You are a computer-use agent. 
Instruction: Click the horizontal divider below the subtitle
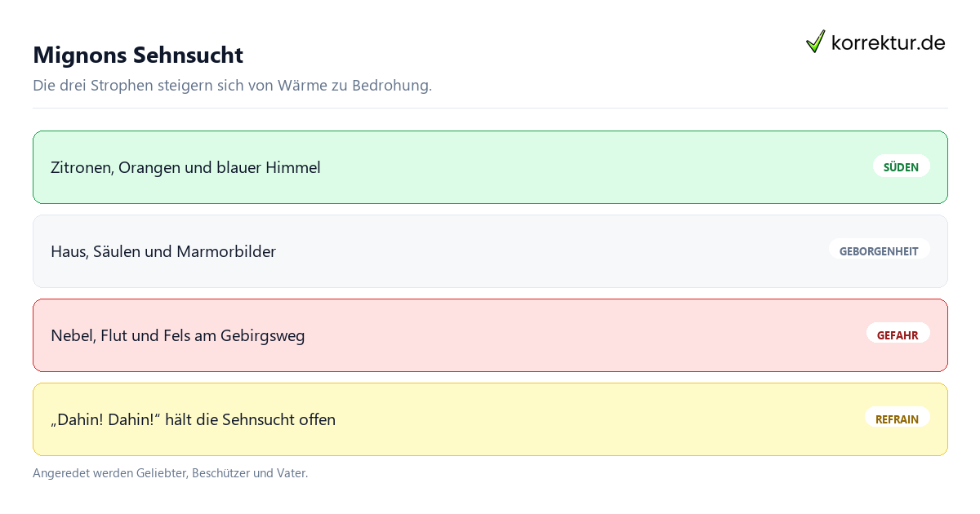pos(490,108)
